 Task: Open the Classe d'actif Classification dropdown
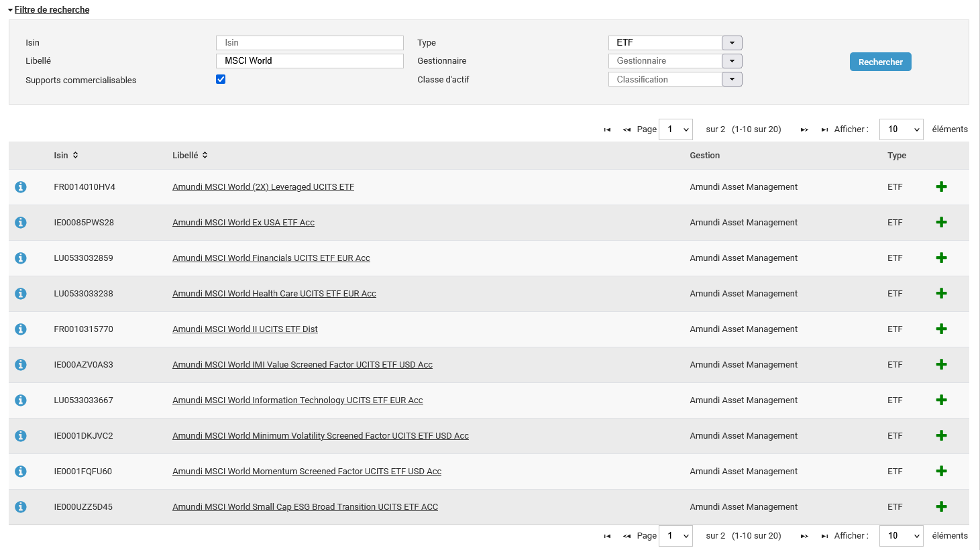732,79
